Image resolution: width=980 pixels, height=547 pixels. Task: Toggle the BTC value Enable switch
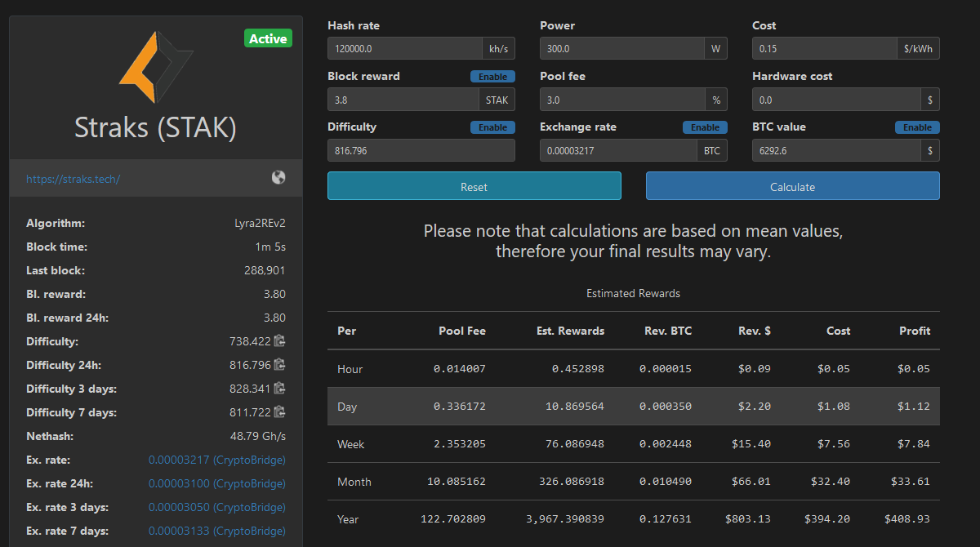[x=917, y=127]
